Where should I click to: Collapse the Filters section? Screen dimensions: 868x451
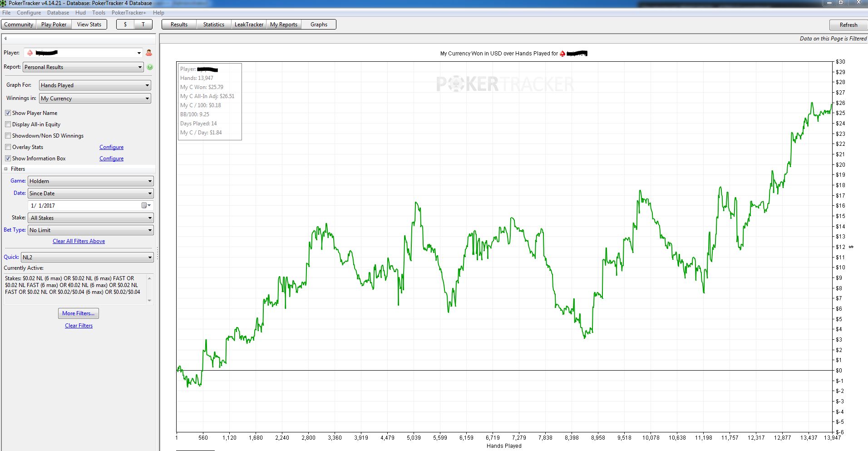pyautogui.click(x=6, y=169)
